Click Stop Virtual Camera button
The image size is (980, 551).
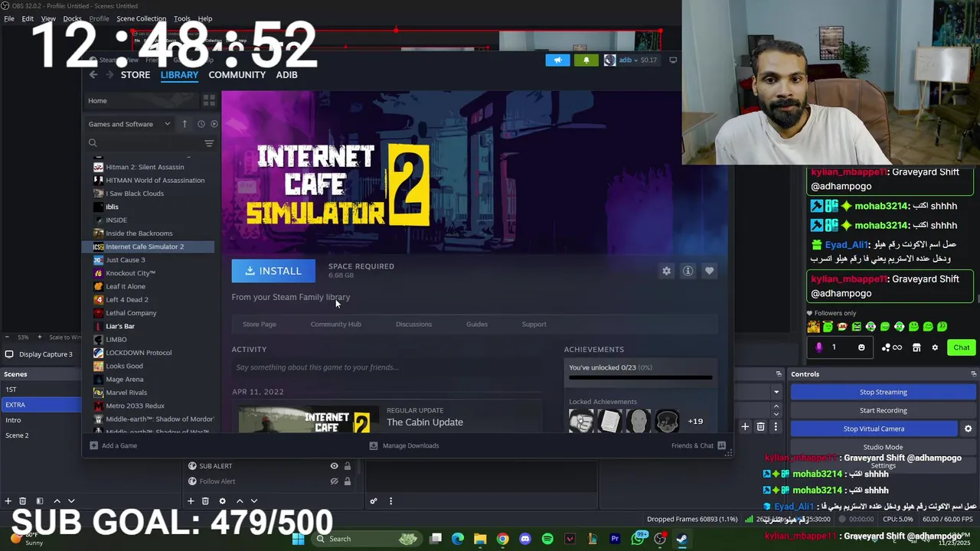[x=874, y=429]
